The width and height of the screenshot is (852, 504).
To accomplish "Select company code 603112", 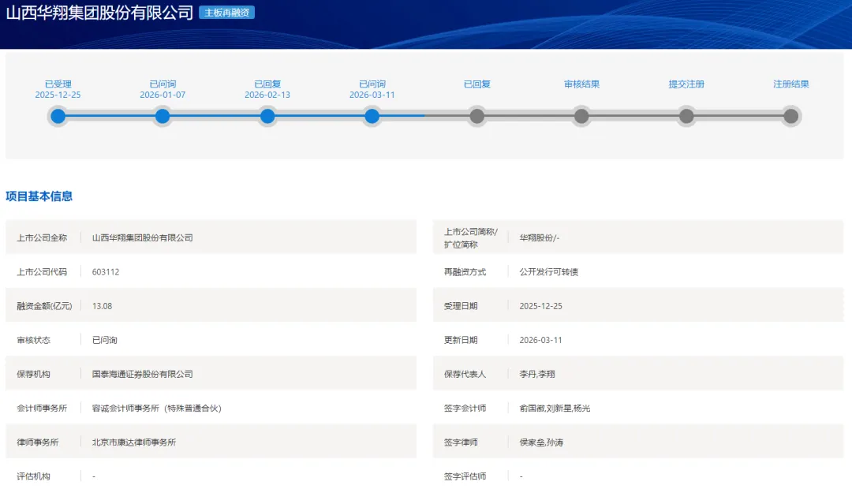I will pos(106,272).
